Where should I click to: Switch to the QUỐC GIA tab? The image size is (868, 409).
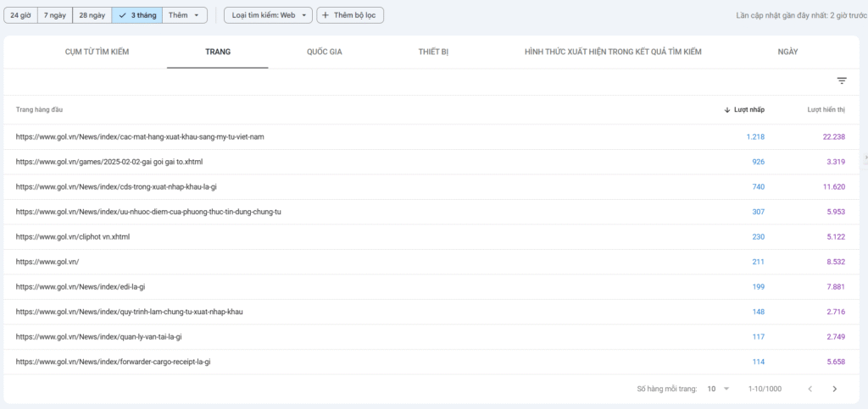(325, 53)
